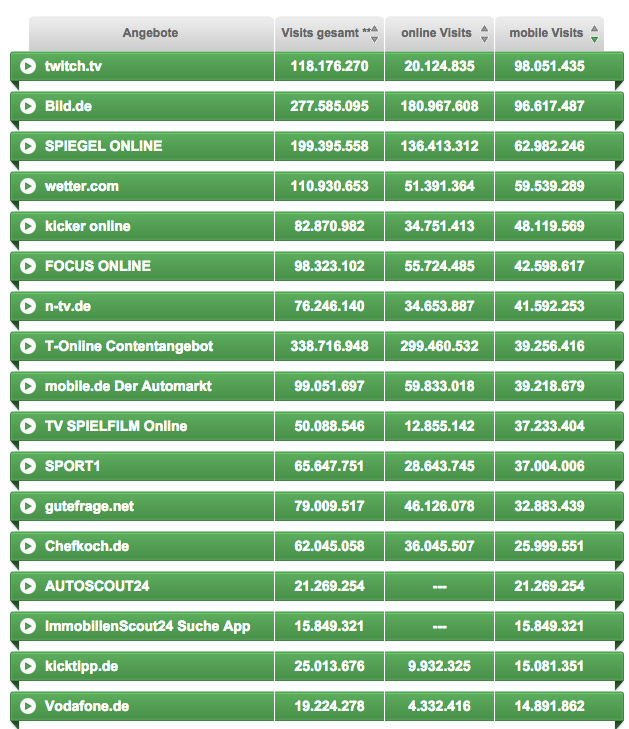Expand the Bild.de row arrow icon
The image size is (629, 729).
[x=28, y=106]
